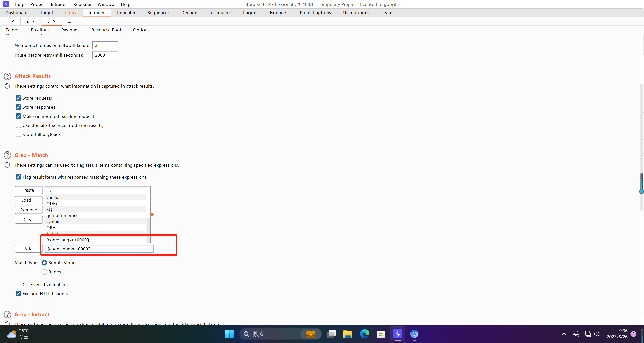
Task: Enable Case sensitive match
Action: pyautogui.click(x=18, y=284)
